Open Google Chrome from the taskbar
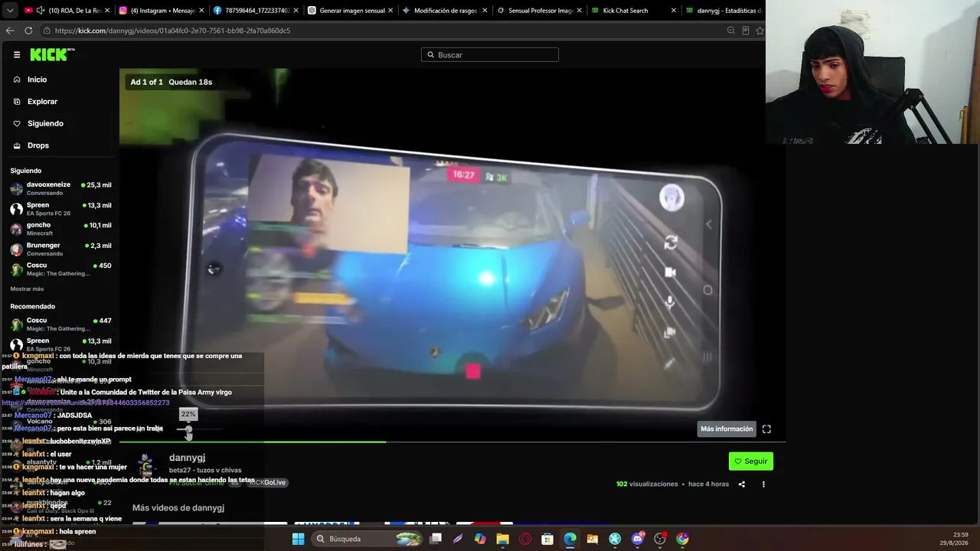Image resolution: width=980 pixels, height=551 pixels. pyautogui.click(x=682, y=539)
